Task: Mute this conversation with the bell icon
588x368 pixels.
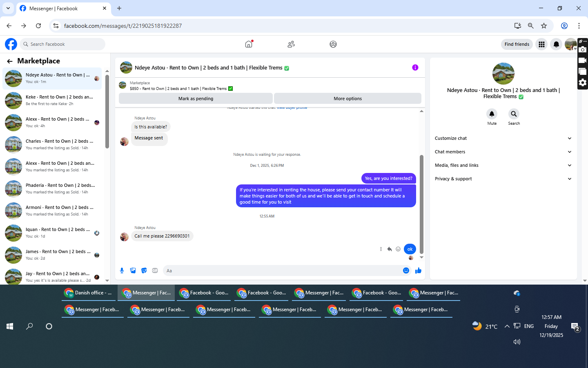Action: pyautogui.click(x=492, y=114)
